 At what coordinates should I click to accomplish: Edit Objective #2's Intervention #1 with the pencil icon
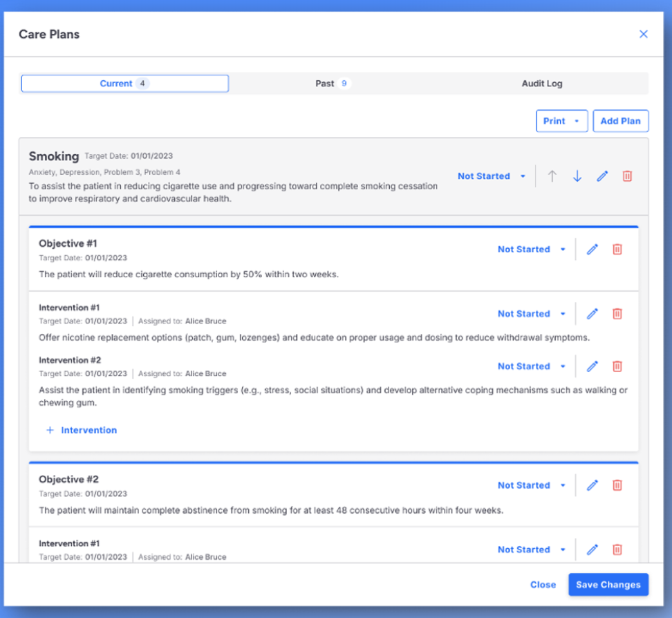pos(592,550)
